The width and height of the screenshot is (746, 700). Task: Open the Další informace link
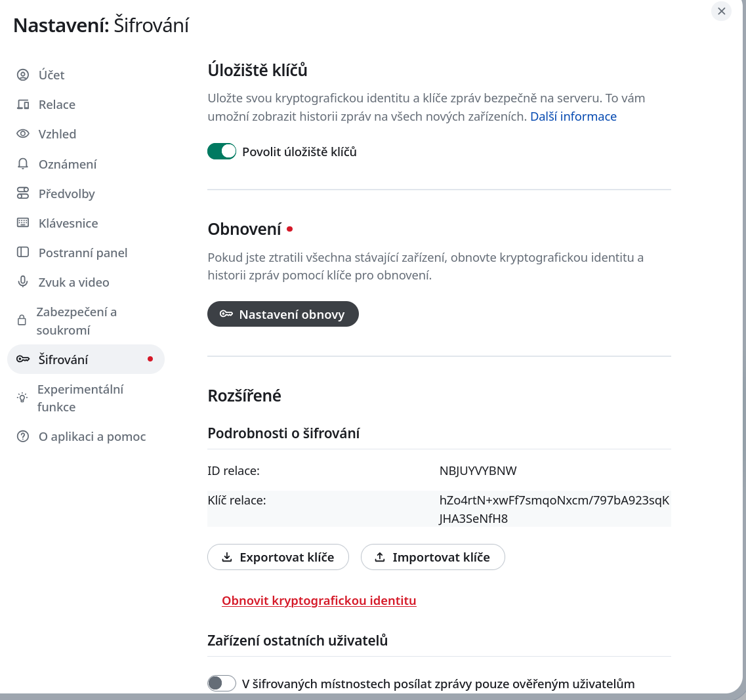coord(573,116)
